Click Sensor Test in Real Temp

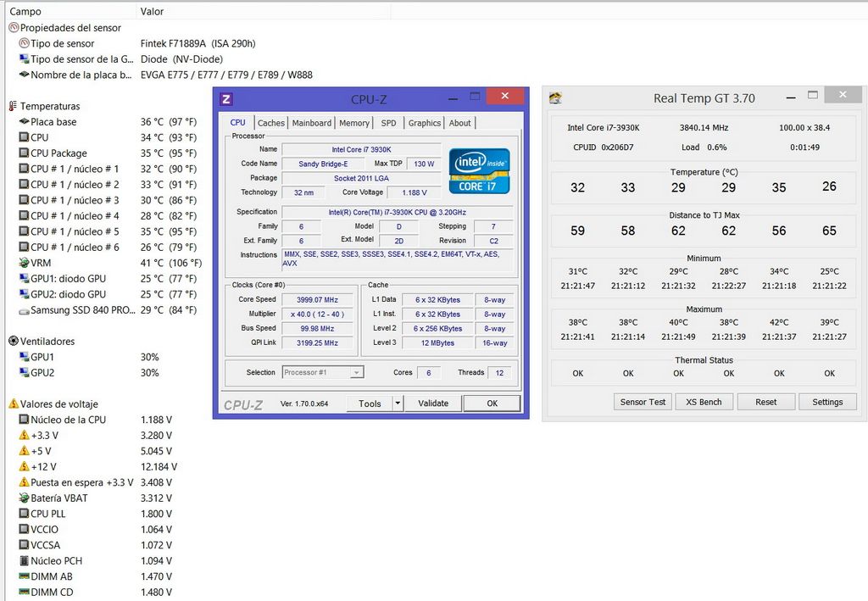pyautogui.click(x=643, y=402)
